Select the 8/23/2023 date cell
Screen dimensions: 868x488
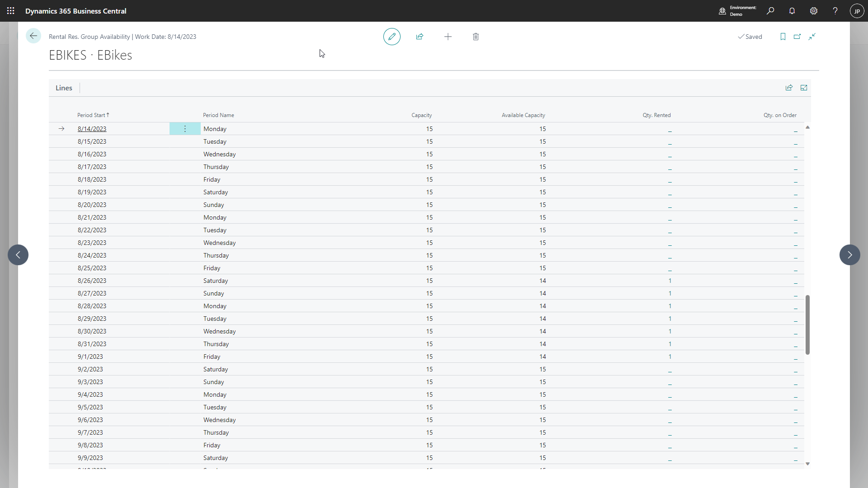click(92, 243)
